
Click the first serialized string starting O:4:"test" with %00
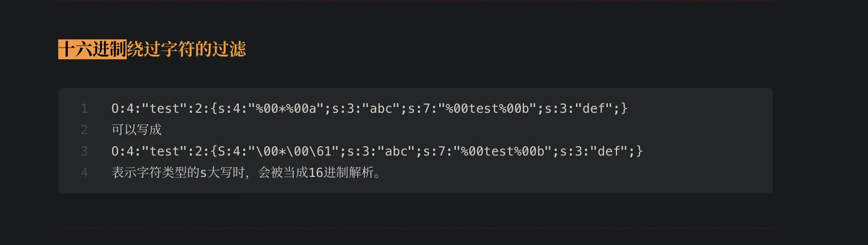click(369, 108)
